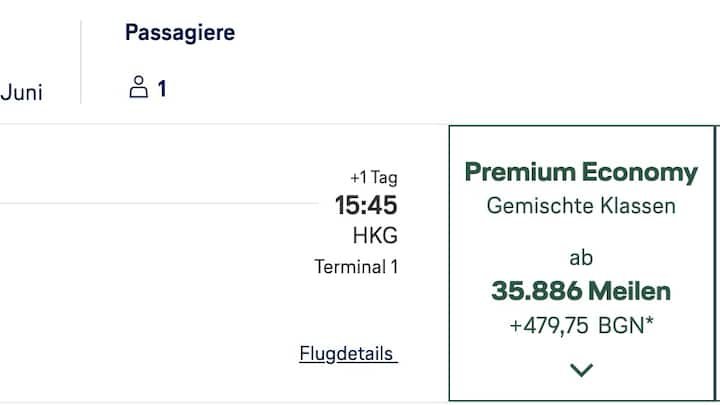
Task: Click the passenger person icon
Action: coord(138,87)
